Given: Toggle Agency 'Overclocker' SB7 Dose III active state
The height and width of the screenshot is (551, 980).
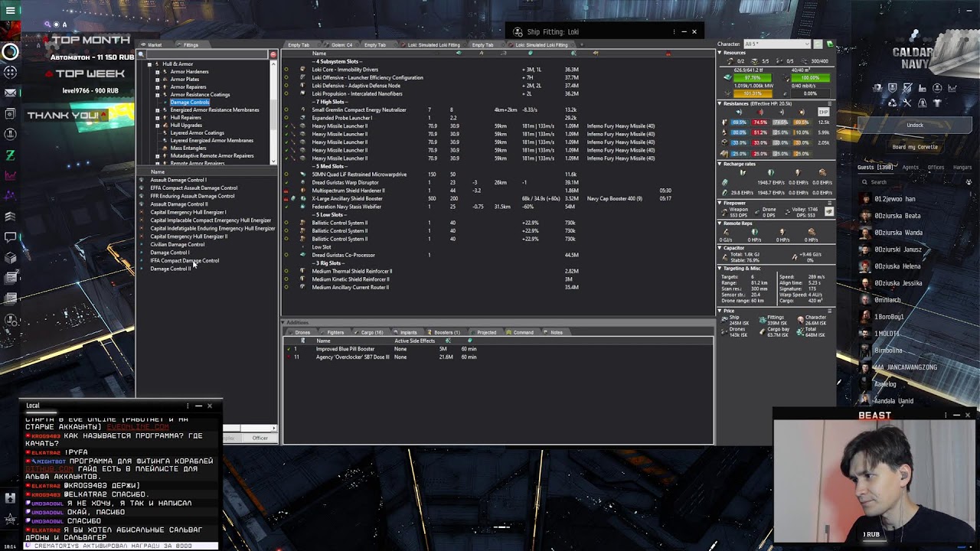Looking at the screenshot, I should point(289,357).
